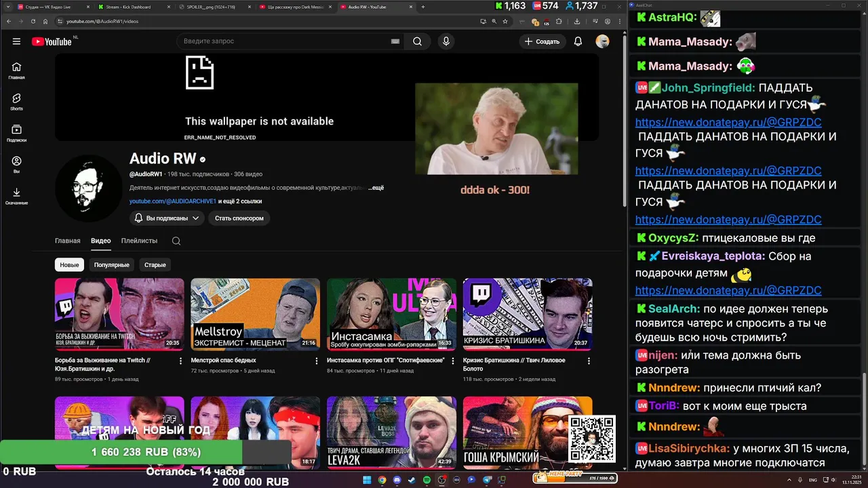Open more options for Инстасамка против ОПГ video
This screenshot has width=868, height=488.
pos(452,361)
